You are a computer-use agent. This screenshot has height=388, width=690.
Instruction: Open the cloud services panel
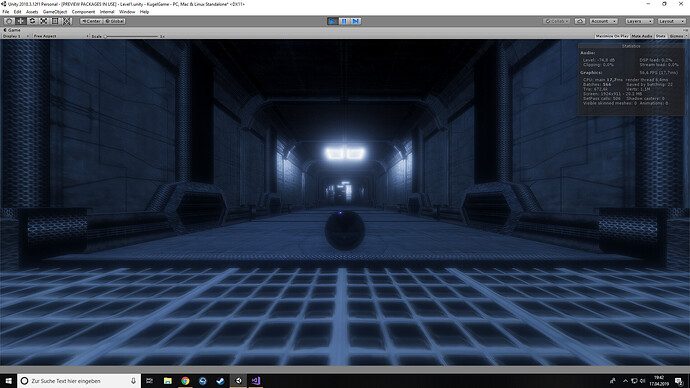(x=580, y=21)
